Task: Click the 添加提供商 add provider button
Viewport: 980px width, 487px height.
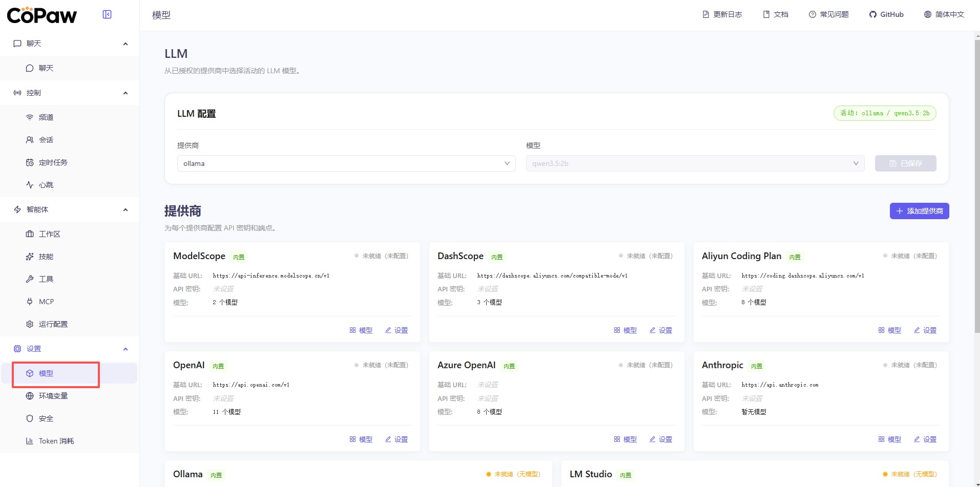Action: click(919, 211)
